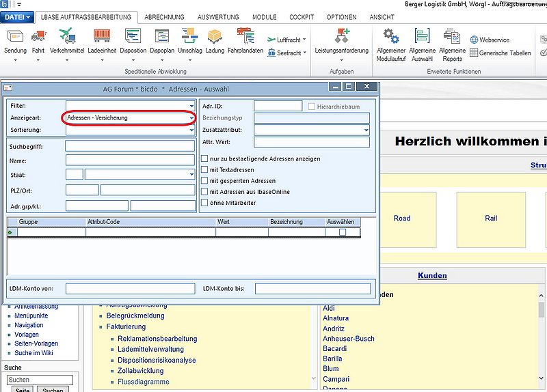Enable nur zu bestaetigende Adressen anzeigen
This screenshot has width=547, height=392.
204,158
